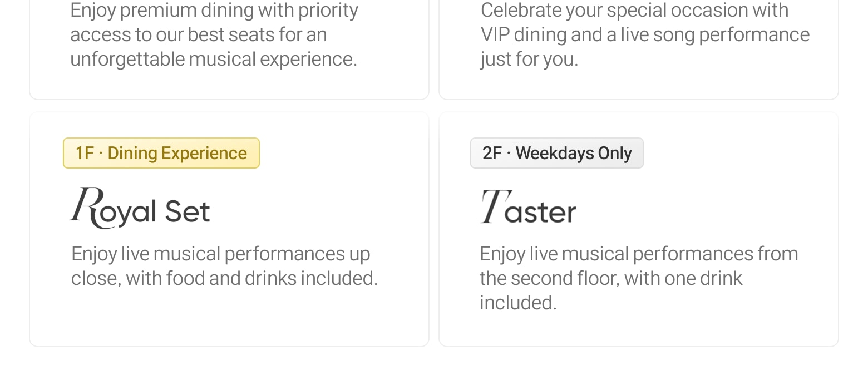Click Taster description about second floor

tap(639, 278)
